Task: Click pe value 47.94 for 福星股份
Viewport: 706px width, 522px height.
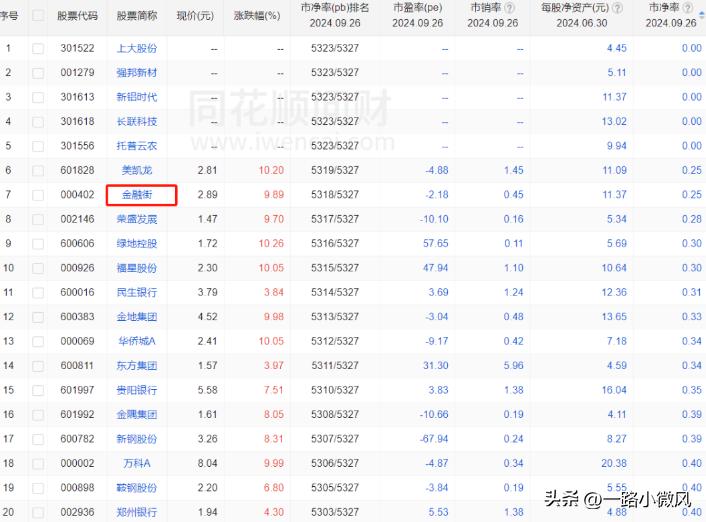Action: pyautogui.click(x=435, y=268)
